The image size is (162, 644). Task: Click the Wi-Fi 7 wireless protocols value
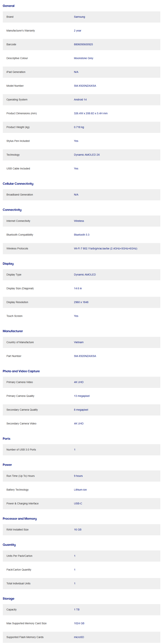pos(105,248)
